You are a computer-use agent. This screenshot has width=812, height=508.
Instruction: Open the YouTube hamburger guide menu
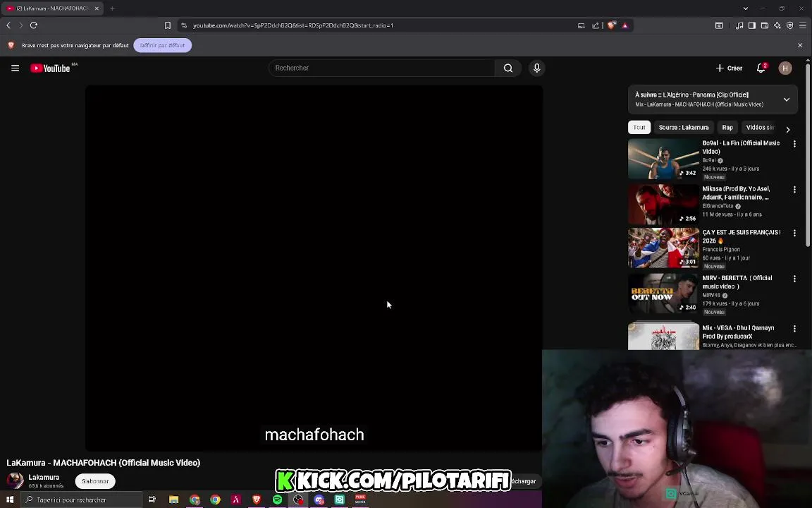point(15,68)
